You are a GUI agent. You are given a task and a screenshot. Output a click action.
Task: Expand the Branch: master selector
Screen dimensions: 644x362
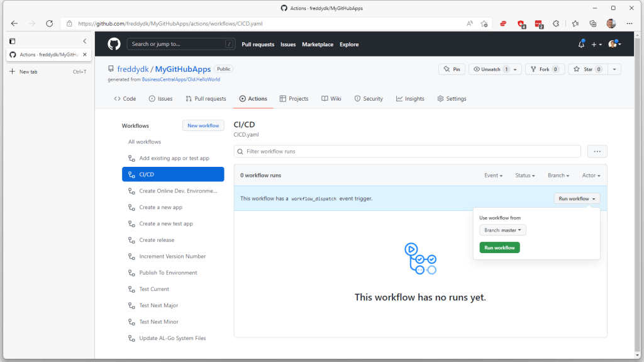pos(502,230)
